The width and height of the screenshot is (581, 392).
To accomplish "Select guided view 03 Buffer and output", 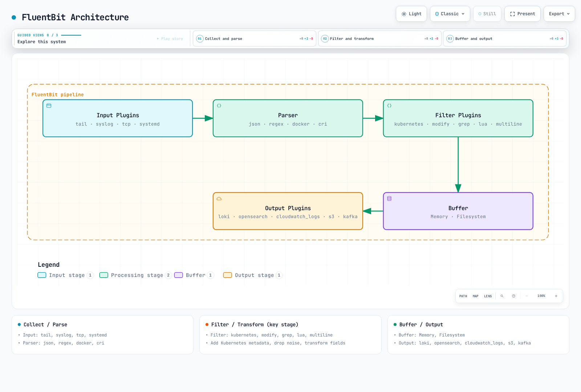I will coord(505,38).
